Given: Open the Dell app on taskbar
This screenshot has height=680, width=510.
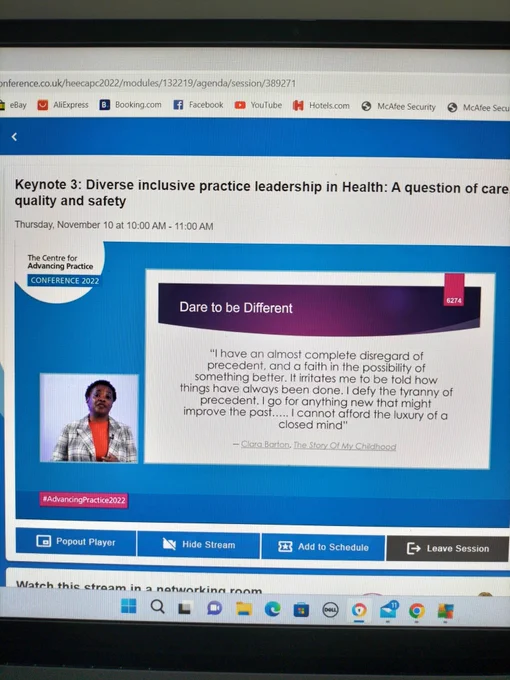Looking at the screenshot, I should coord(330,610).
